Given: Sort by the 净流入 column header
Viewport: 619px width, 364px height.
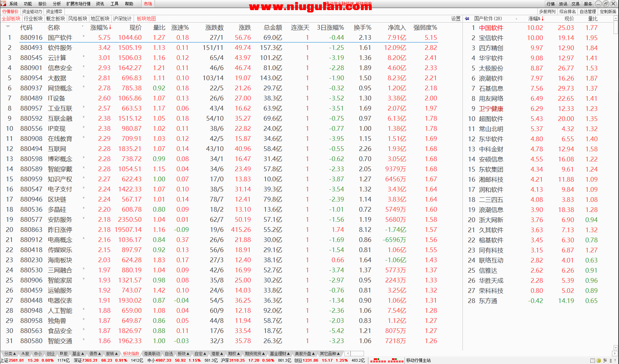Looking at the screenshot, I should point(397,28).
